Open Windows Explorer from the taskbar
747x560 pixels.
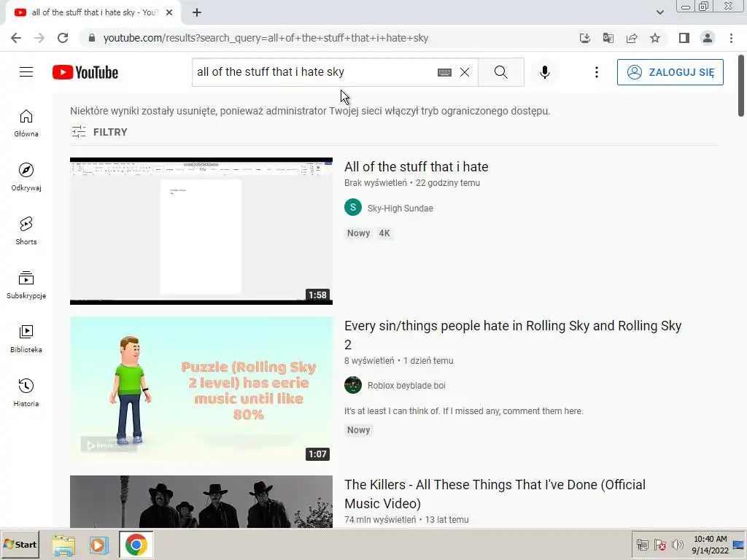(x=63, y=545)
